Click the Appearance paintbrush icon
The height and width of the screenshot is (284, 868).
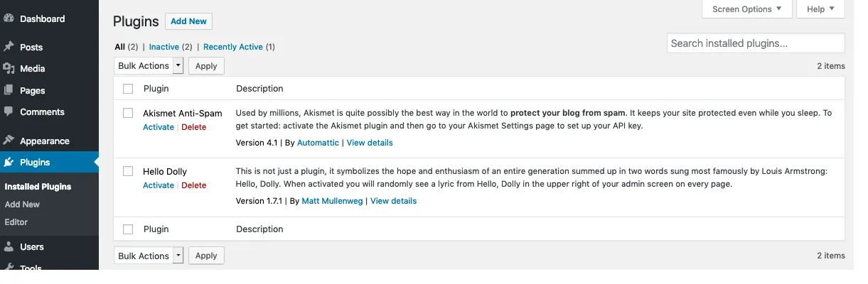pos(9,141)
